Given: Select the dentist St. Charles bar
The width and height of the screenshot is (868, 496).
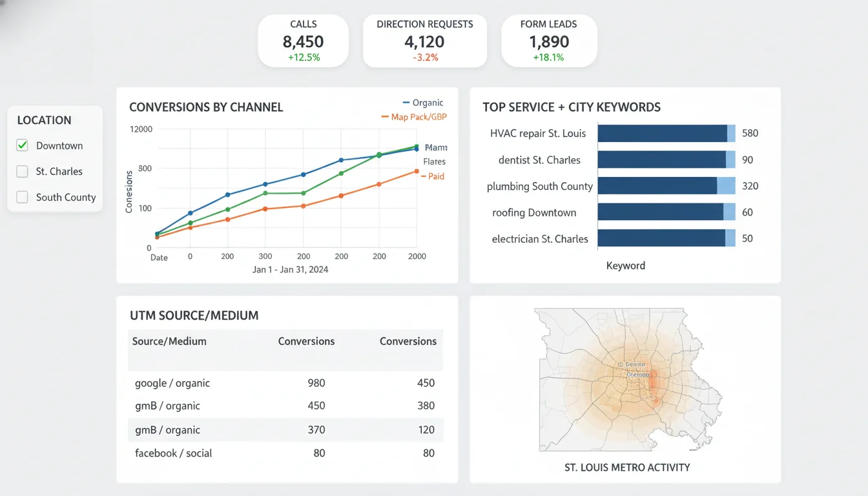Looking at the screenshot, I should tap(666, 160).
